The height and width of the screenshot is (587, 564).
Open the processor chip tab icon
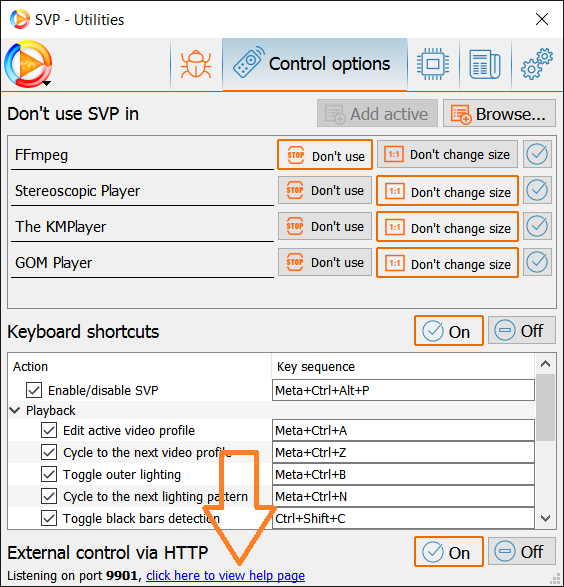tap(433, 64)
